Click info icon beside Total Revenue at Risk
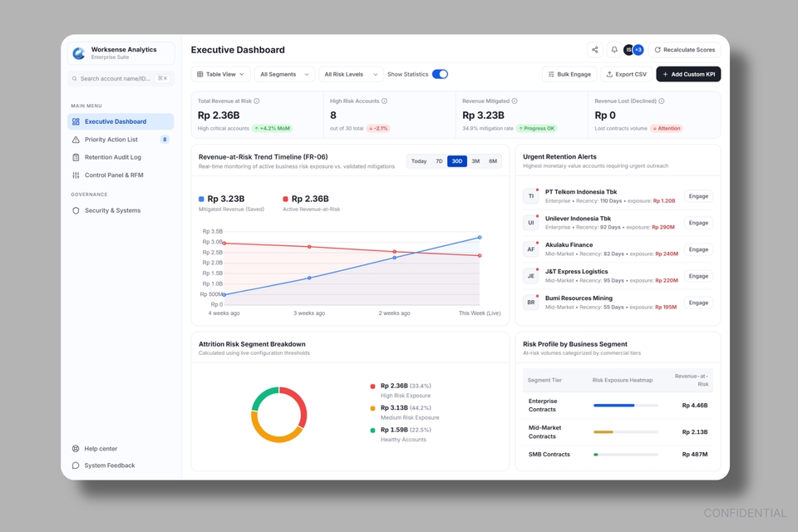Screen dimensions: 798x532 [x=257, y=101]
